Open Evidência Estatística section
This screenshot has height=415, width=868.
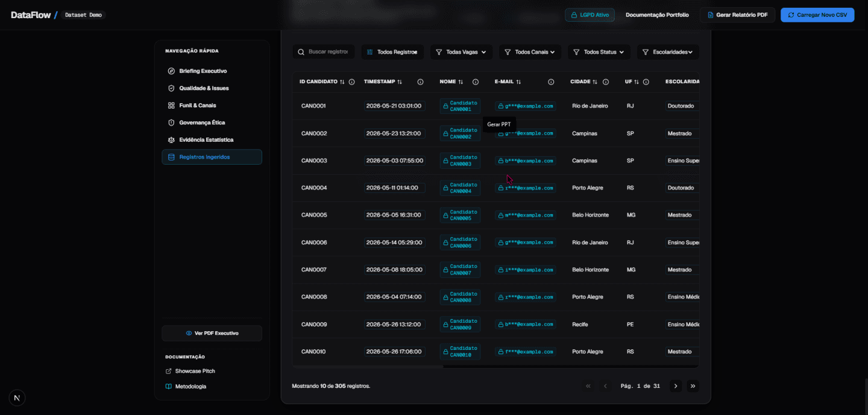pyautogui.click(x=212, y=140)
